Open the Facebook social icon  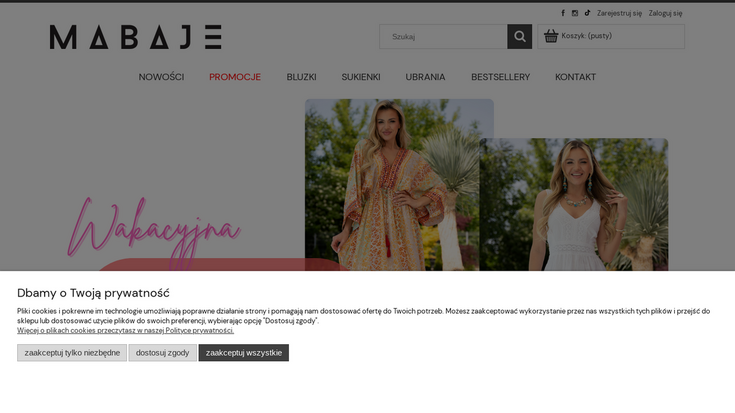click(x=563, y=13)
